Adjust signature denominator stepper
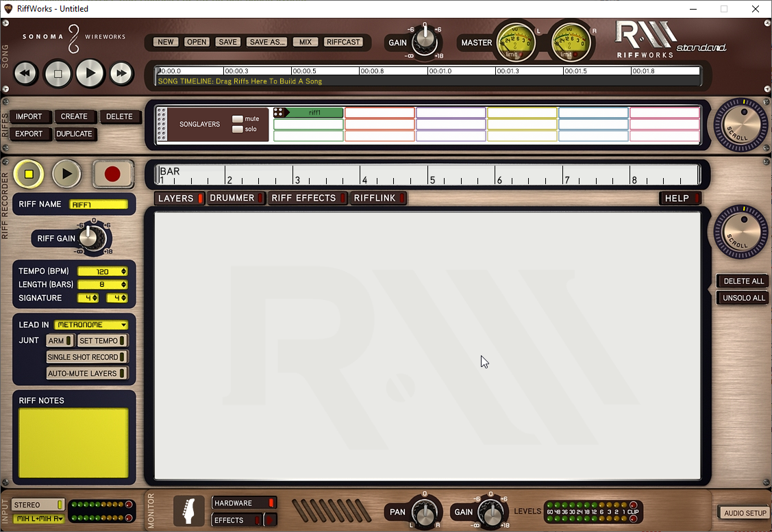The width and height of the screenshot is (772, 532). [123, 298]
